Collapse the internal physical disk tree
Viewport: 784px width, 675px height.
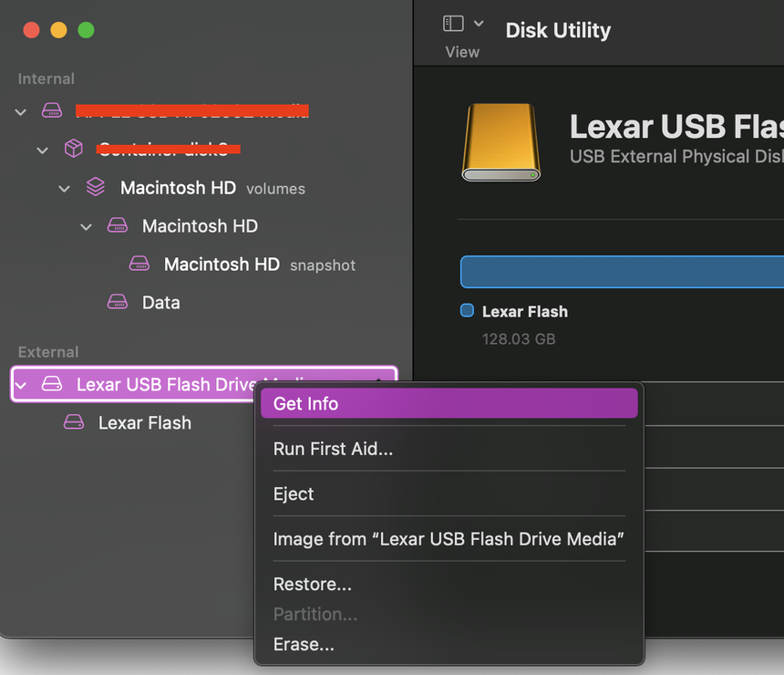(x=21, y=111)
